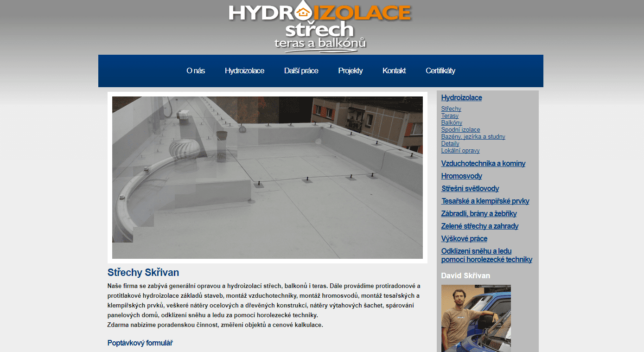This screenshot has height=352, width=644.
Task: Follow the Balkóny sidebar link
Action: [x=452, y=123]
